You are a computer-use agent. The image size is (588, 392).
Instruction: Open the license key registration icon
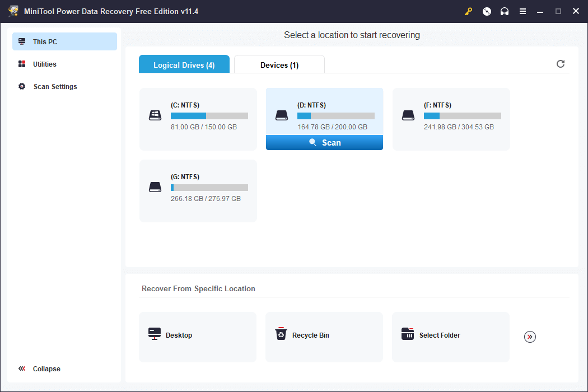(468, 11)
